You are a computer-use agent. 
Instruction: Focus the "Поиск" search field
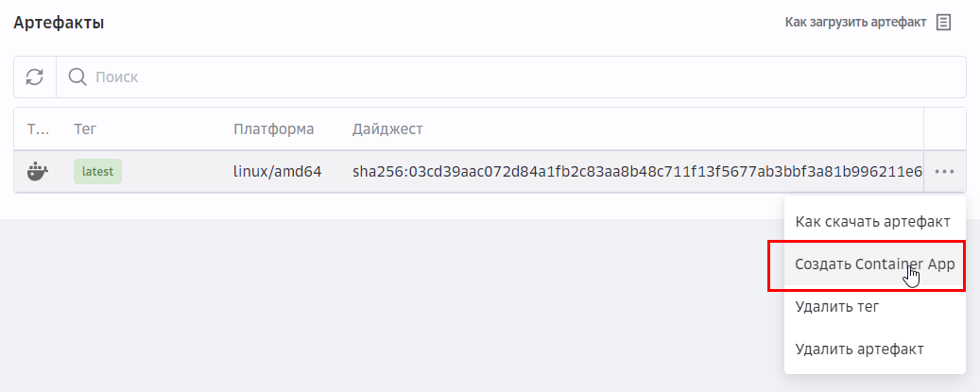(x=510, y=77)
